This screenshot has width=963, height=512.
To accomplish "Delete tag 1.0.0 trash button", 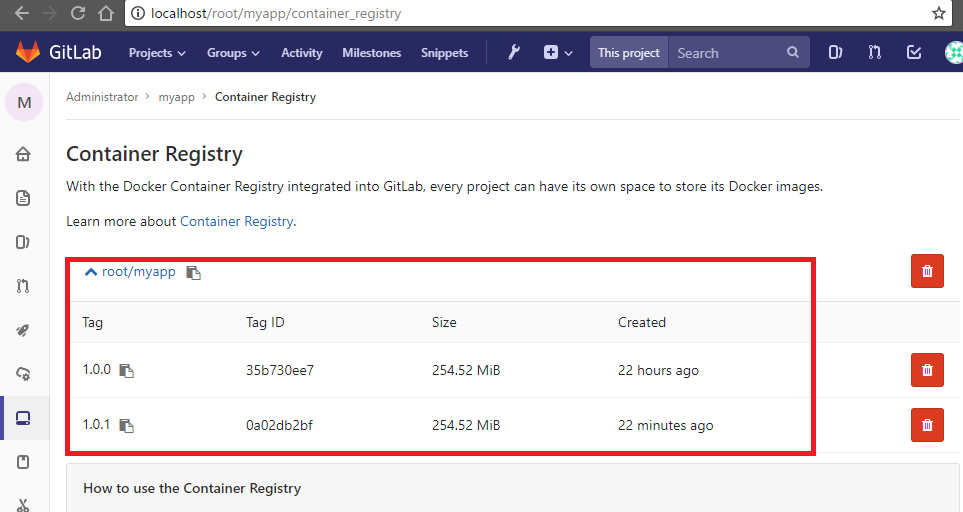I will coord(927,370).
